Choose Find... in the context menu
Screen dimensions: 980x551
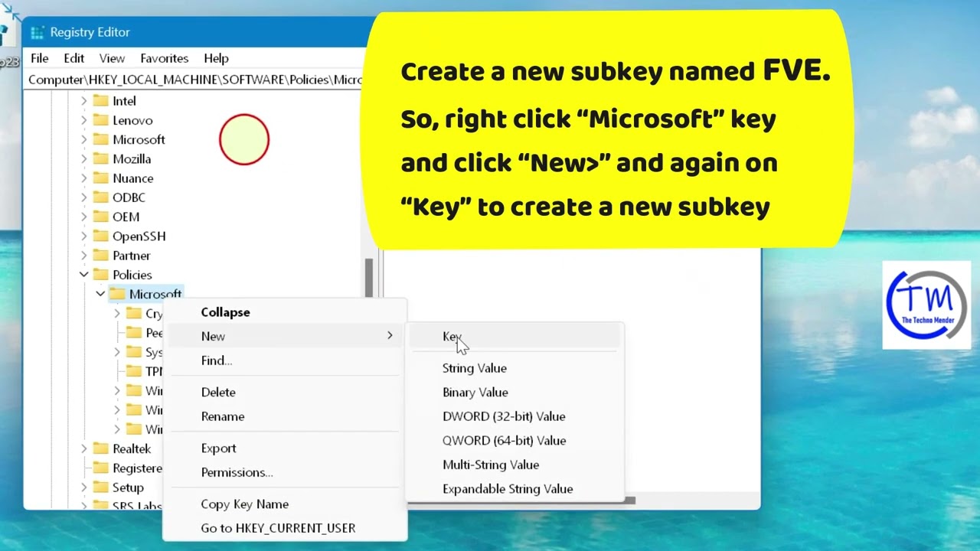285,360
